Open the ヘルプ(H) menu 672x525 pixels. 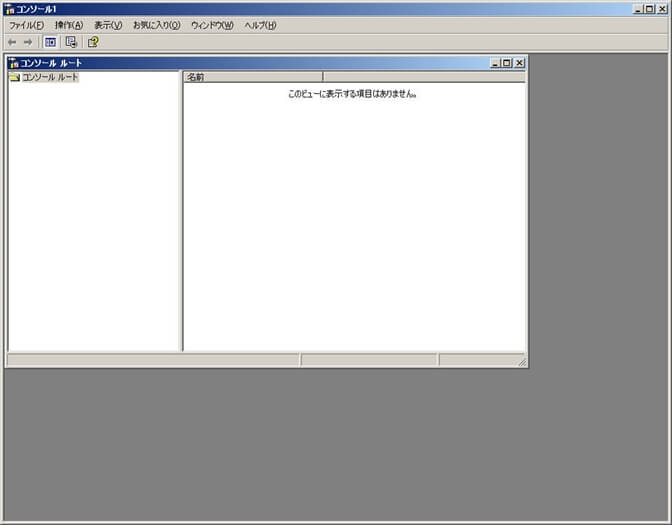[260, 25]
